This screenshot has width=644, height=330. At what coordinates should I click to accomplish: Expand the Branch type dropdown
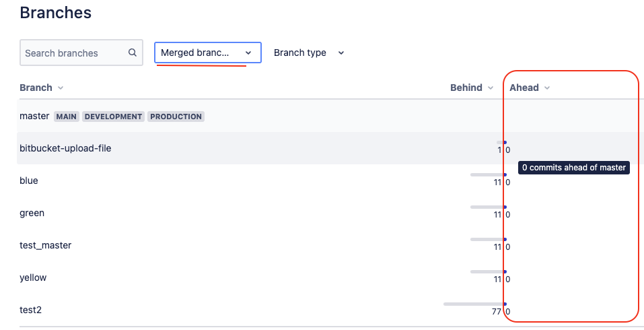tap(309, 53)
